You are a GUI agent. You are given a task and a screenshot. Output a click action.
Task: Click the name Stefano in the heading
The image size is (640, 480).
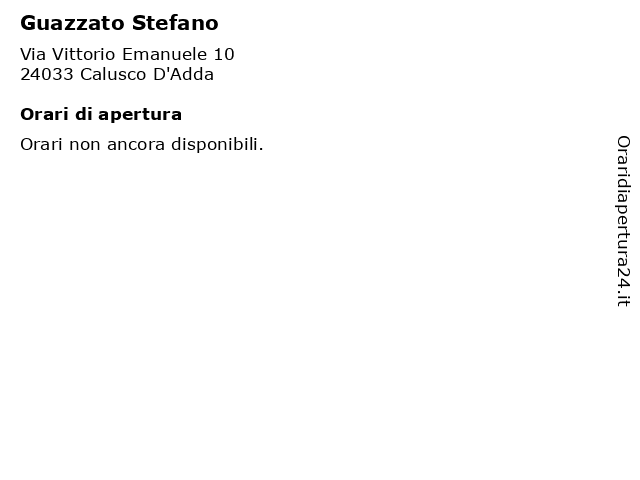pyautogui.click(x=175, y=23)
